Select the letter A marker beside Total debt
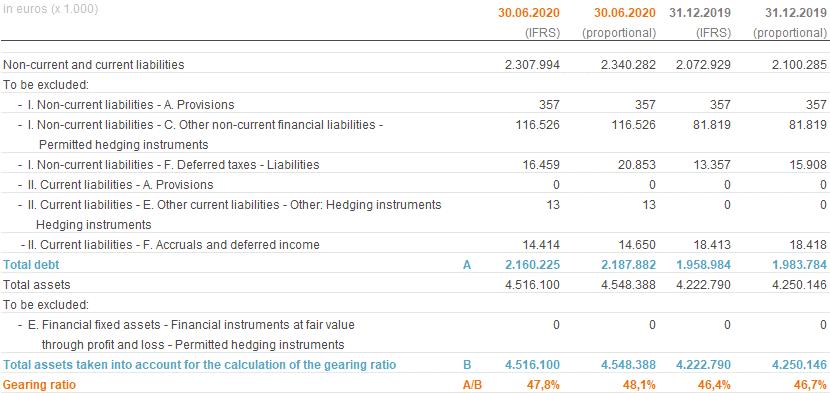This screenshot has height=393, width=830. [x=467, y=264]
